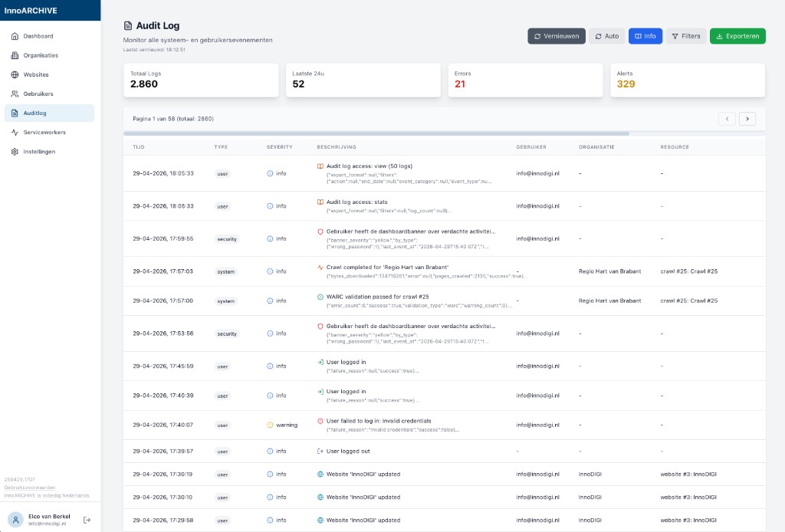Open Instellingen in the sidebar
The width and height of the screenshot is (785, 532).
click(39, 152)
